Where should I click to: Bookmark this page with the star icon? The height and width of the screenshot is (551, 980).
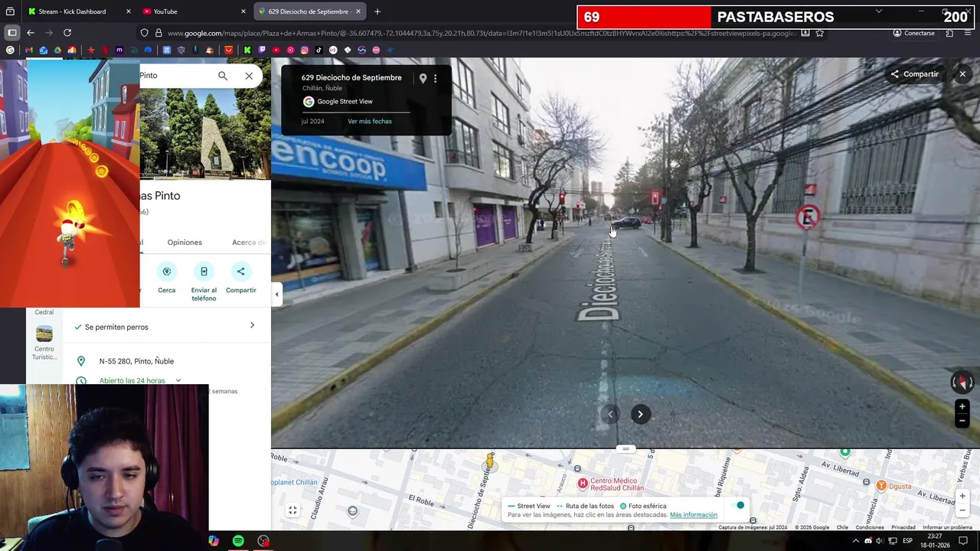(820, 33)
